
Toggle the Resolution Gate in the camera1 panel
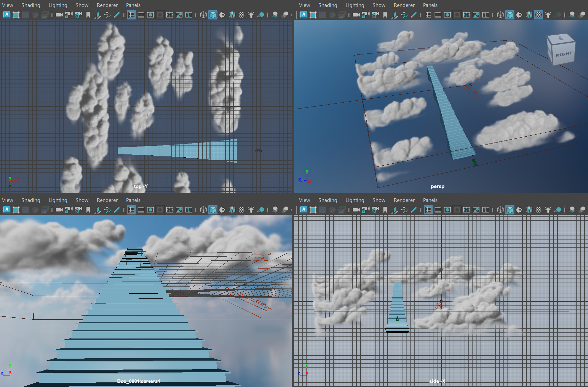pyautogui.click(x=150, y=210)
